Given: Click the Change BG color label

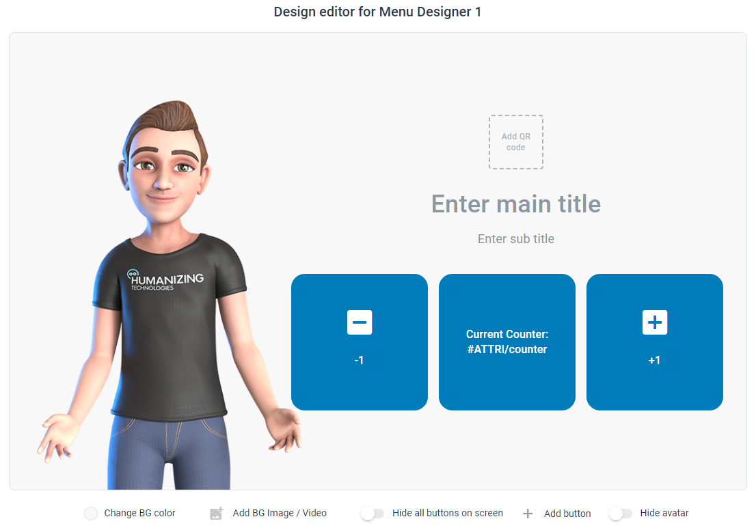Looking at the screenshot, I should pos(140,513).
